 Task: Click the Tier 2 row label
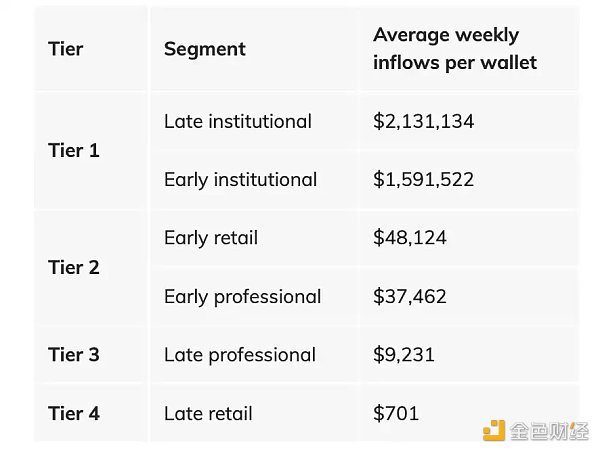click(74, 268)
